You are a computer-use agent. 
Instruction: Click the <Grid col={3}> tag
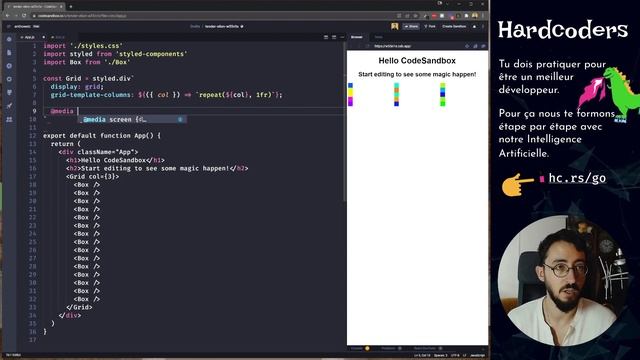tap(93, 176)
